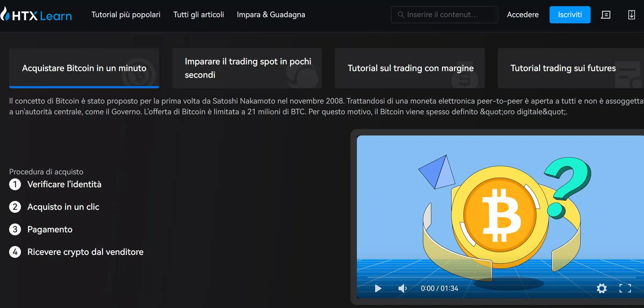Enter fullscreen mode on video
The image size is (644, 308).
625,288
